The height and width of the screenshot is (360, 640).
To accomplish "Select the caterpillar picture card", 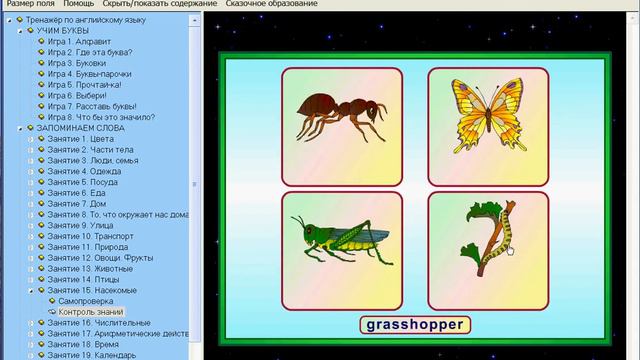I will tap(488, 251).
